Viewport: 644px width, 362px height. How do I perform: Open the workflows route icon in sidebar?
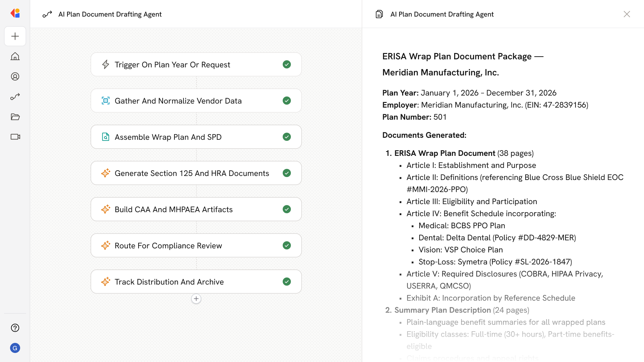[x=15, y=97]
